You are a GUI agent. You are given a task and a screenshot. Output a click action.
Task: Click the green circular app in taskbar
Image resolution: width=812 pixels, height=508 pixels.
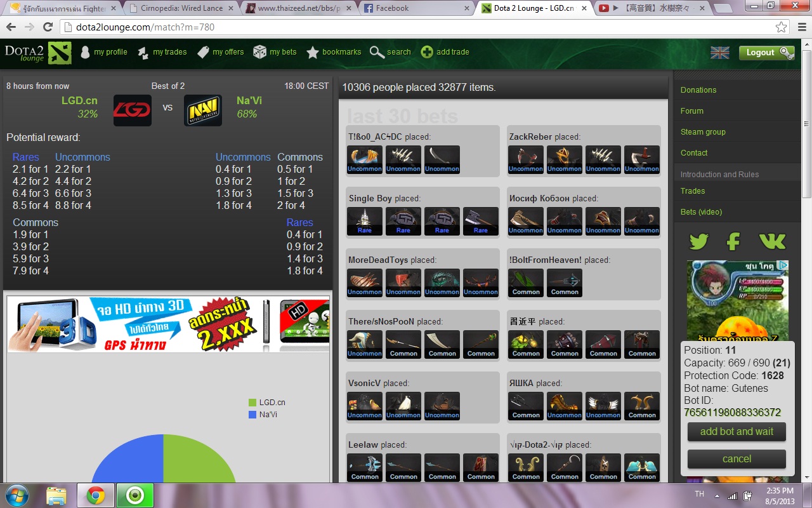pyautogui.click(x=135, y=495)
